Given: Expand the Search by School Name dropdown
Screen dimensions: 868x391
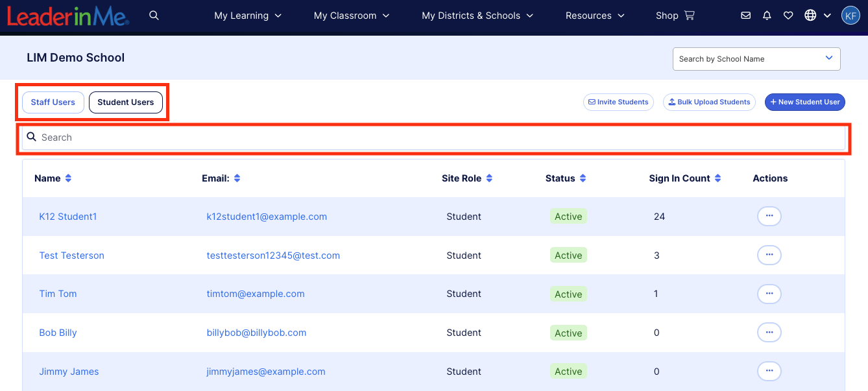Looking at the screenshot, I should click(756, 59).
